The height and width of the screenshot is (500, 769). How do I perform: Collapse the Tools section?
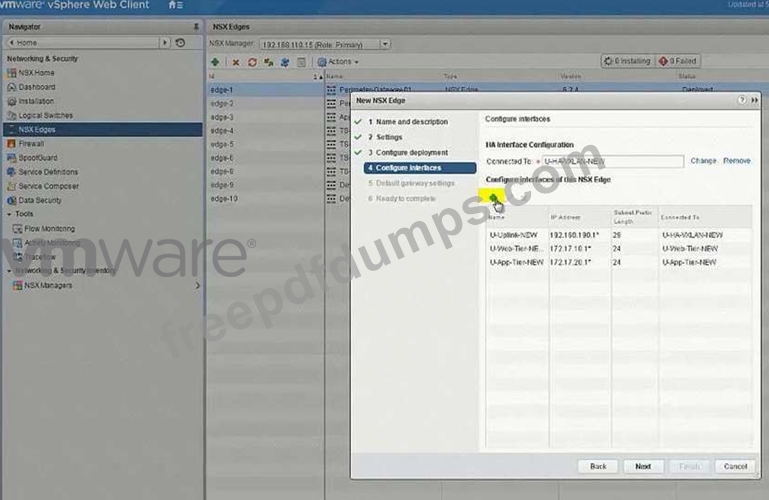point(9,214)
